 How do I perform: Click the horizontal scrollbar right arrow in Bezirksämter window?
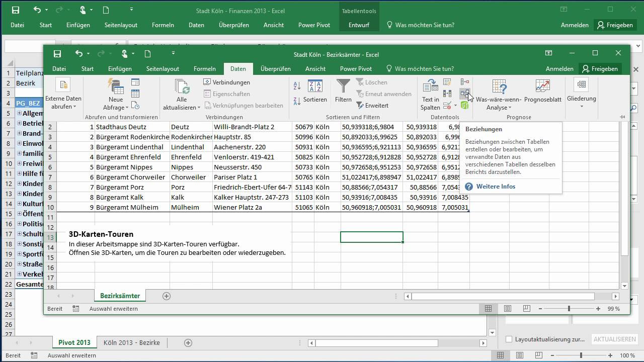615,297
